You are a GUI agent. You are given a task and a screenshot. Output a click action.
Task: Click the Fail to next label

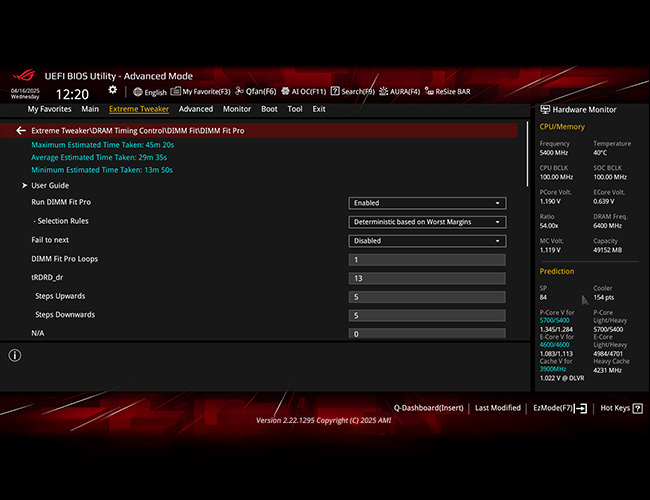[50, 240]
